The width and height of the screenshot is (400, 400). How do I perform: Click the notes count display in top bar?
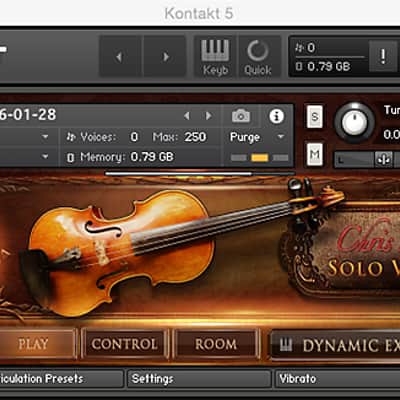click(x=306, y=48)
